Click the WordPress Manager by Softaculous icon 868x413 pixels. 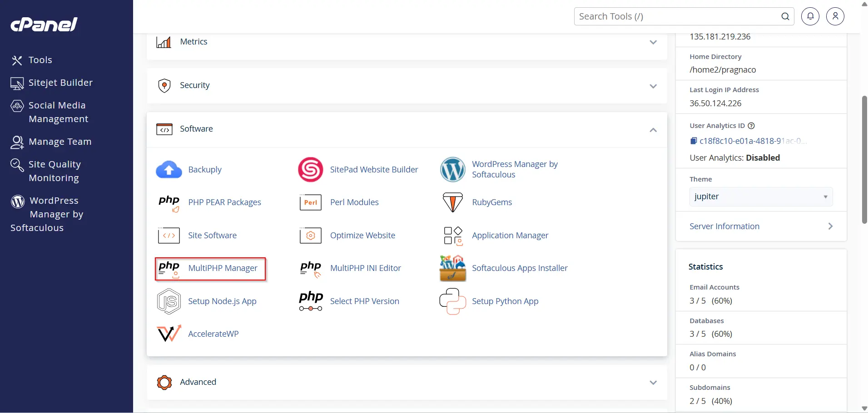pos(453,170)
